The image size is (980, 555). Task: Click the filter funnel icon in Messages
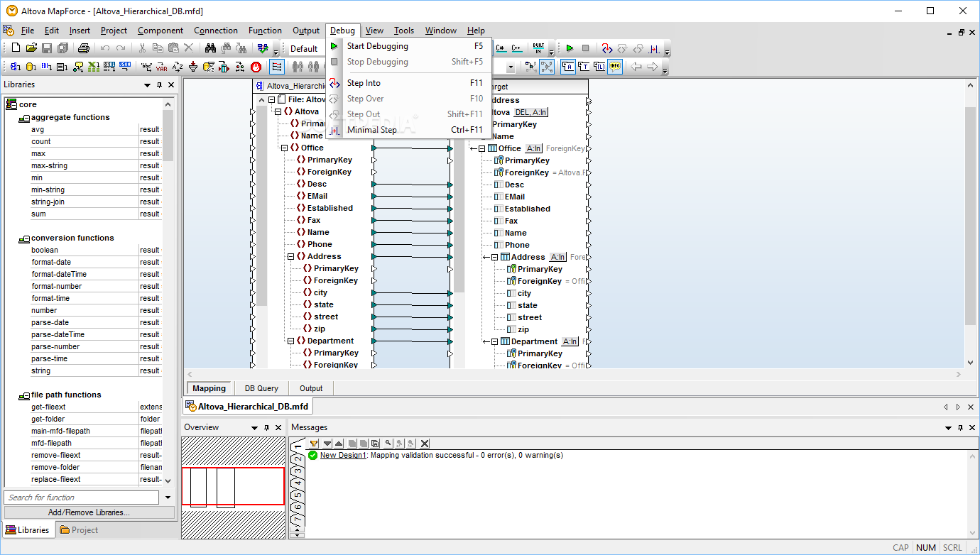coord(313,444)
